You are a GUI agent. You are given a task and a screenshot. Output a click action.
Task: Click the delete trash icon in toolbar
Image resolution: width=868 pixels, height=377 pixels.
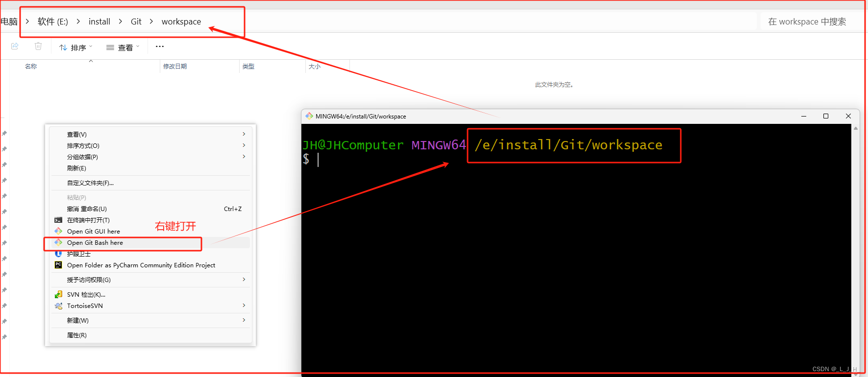click(x=38, y=46)
